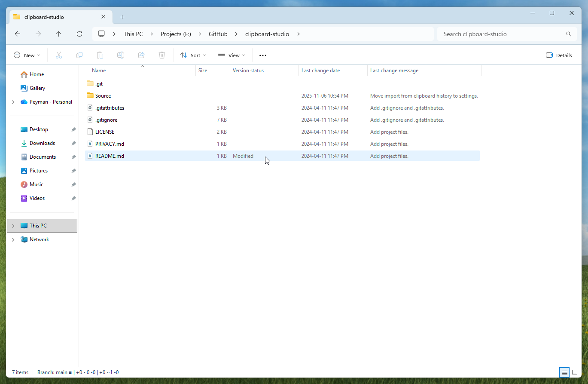Select the Source folder icon
This screenshot has width=588, height=384.
point(90,95)
